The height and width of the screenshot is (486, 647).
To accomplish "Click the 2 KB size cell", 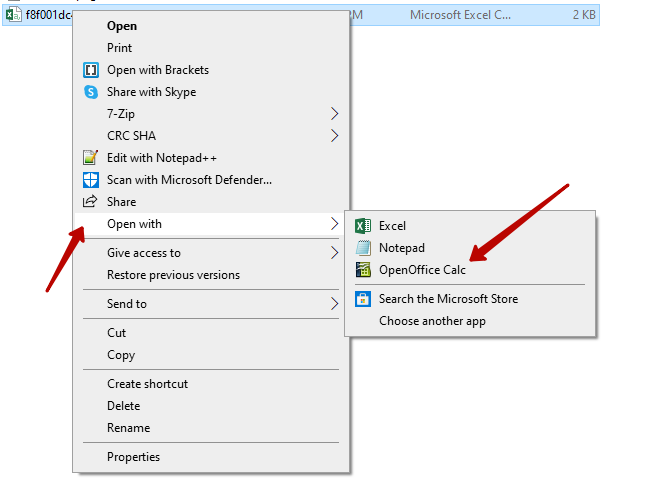I will coord(584,15).
